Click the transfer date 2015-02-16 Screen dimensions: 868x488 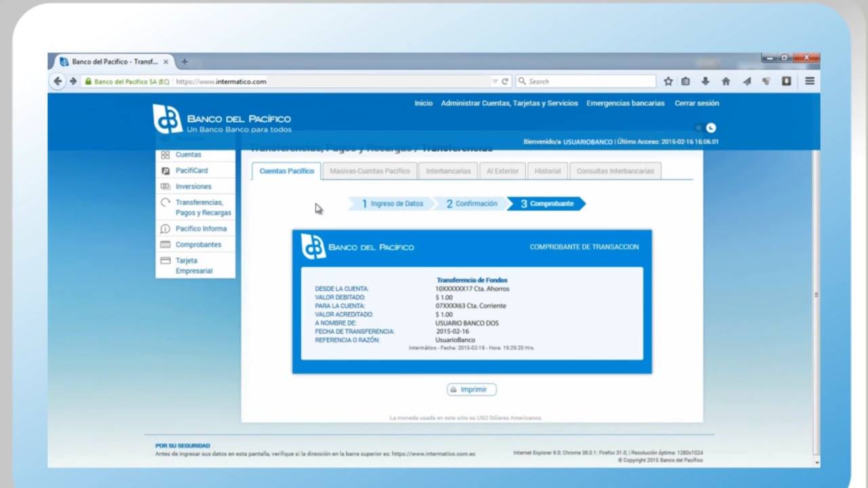[453, 331]
